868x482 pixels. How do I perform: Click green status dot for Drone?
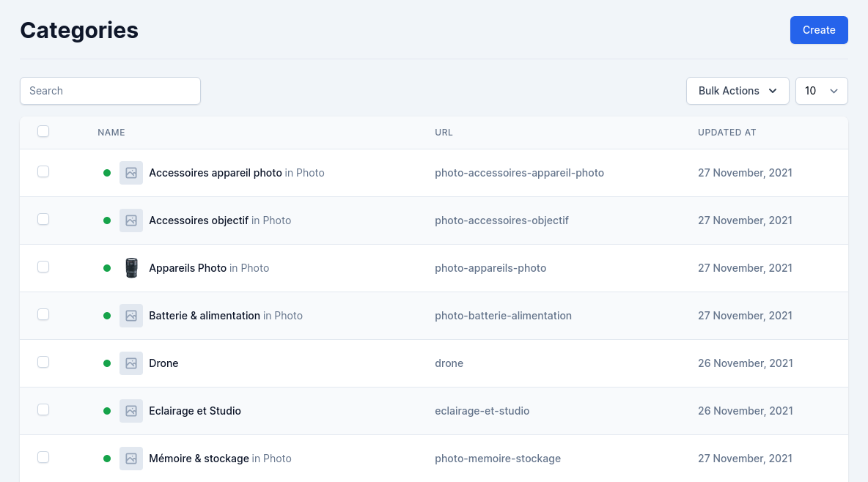(107, 363)
